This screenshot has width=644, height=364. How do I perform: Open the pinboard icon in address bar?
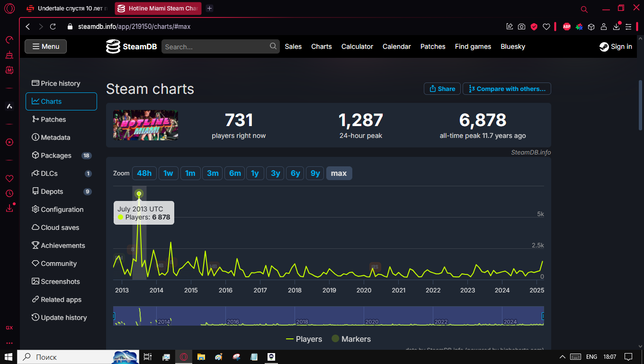click(510, 27)
